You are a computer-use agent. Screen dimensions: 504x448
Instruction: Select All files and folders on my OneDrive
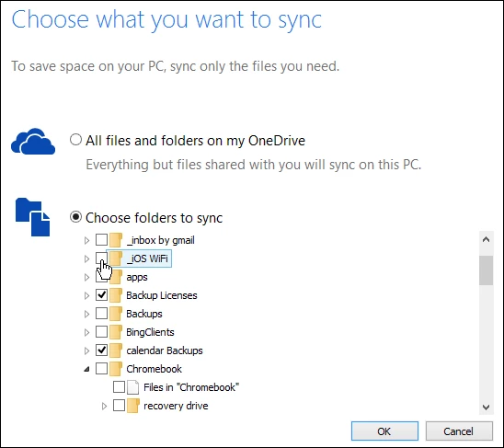pyautogui.click(x=75, y=140)
